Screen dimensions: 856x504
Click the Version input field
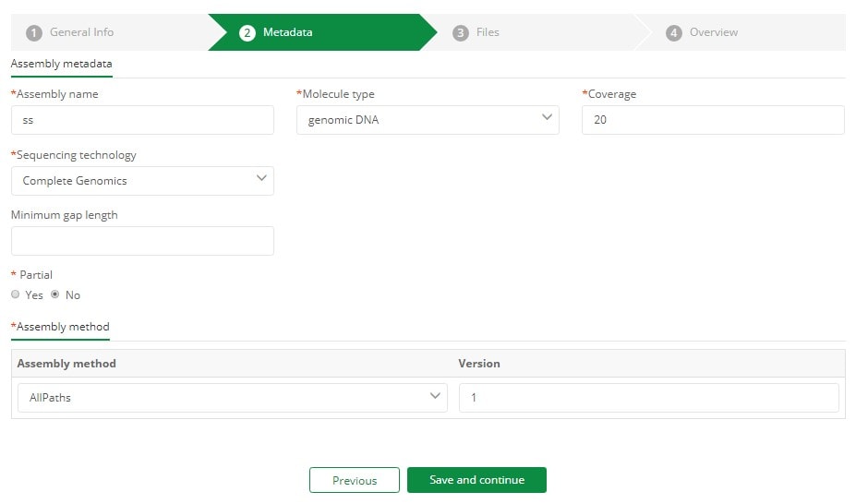pyautogui.click(x=648, y=398)
